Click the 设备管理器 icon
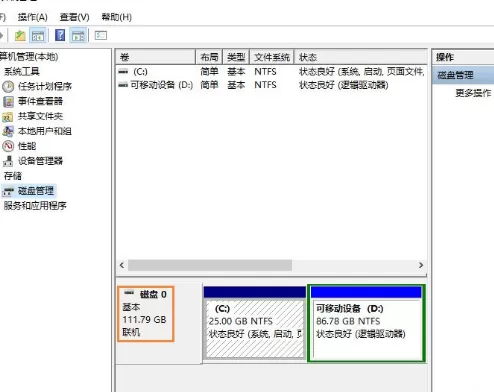The width and height of the screenshot is (494, 392). point(8,161)
